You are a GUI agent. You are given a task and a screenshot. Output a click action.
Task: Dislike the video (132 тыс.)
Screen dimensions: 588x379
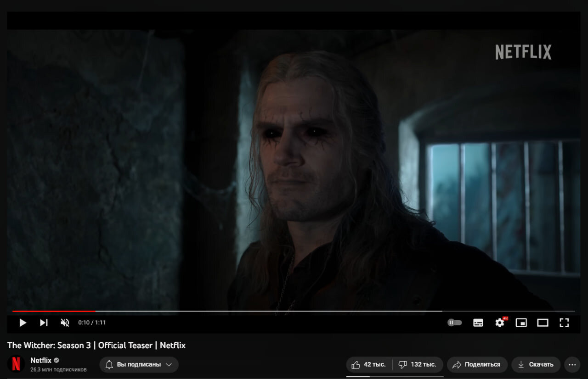click(x=418, y=364)
